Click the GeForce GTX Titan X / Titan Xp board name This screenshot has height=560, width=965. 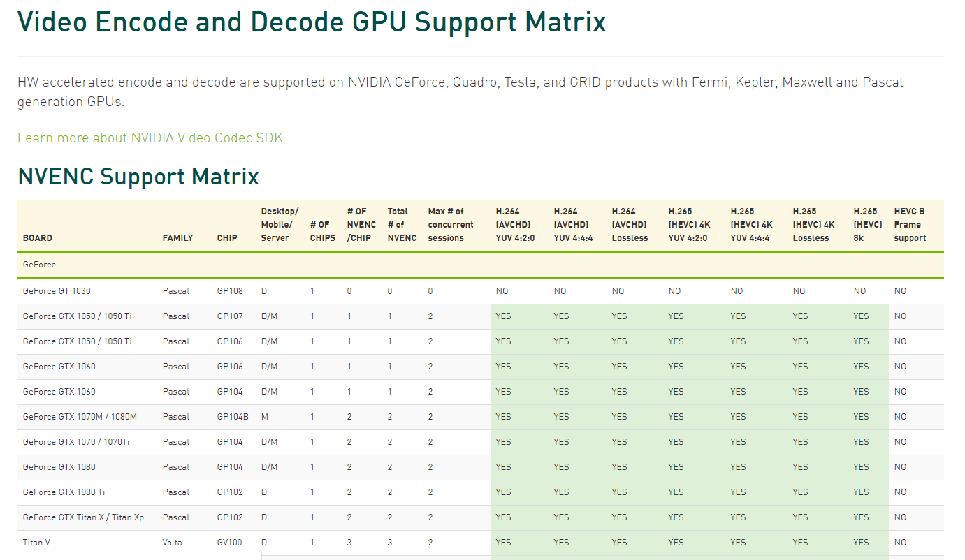pos(83,517)
